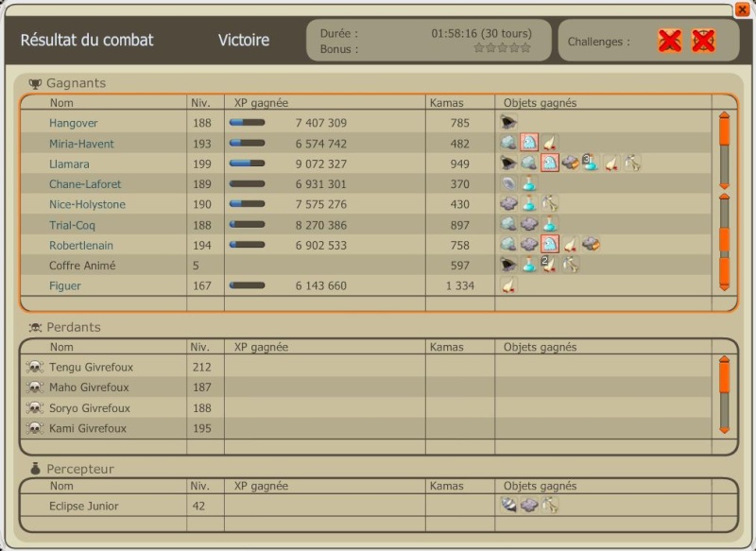Click Figuer's XP progress bar
The height and width of the screenshot is (551, 756).
point(247,285)
